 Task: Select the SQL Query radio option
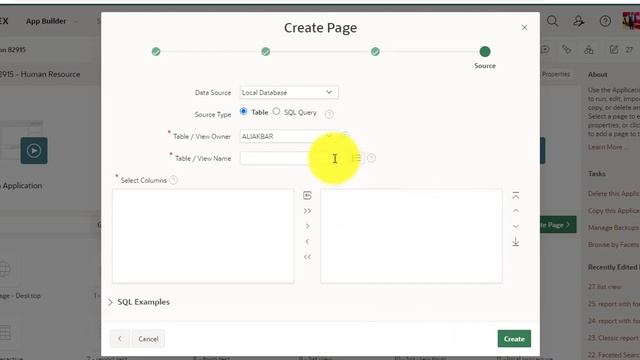276,111
